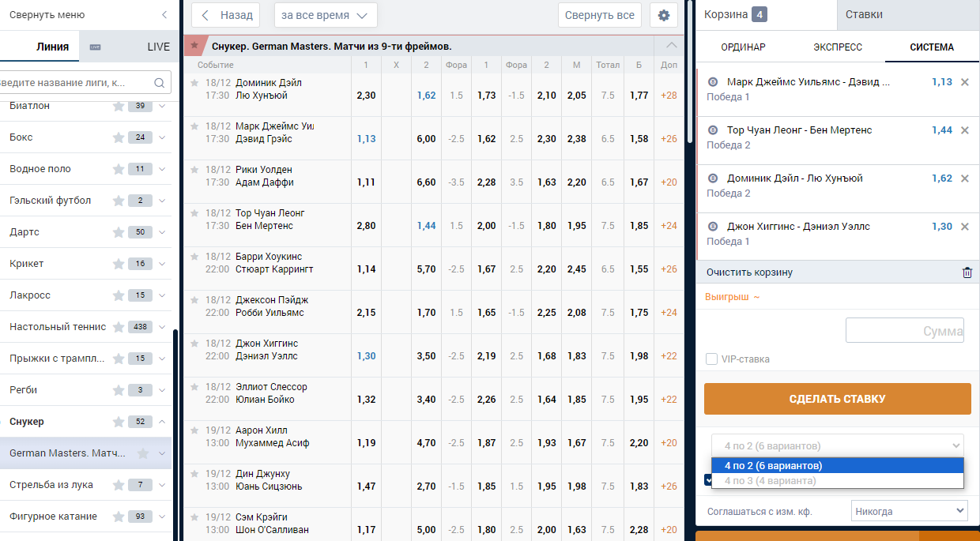Favorite the Лакросс sport star
Viewport: 980px width, 541px height.
119,295
